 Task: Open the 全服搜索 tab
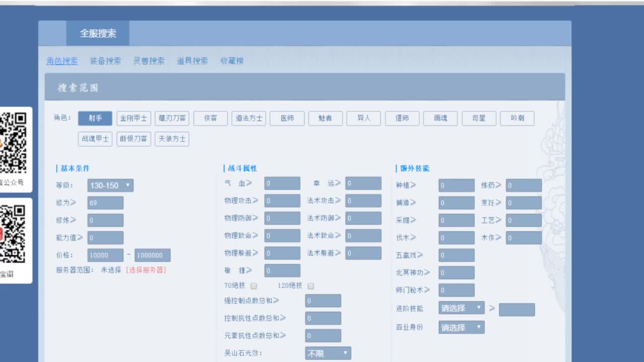tap(98, 33)
